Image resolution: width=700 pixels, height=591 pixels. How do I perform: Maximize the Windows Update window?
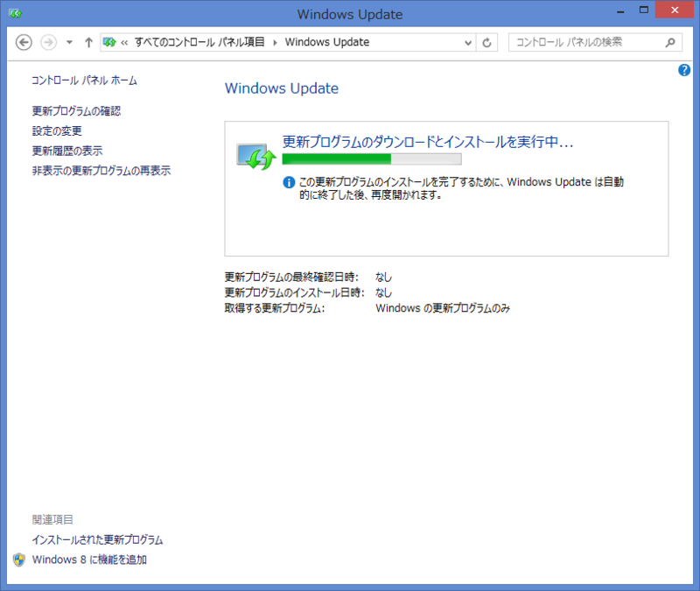click(644, 10)
